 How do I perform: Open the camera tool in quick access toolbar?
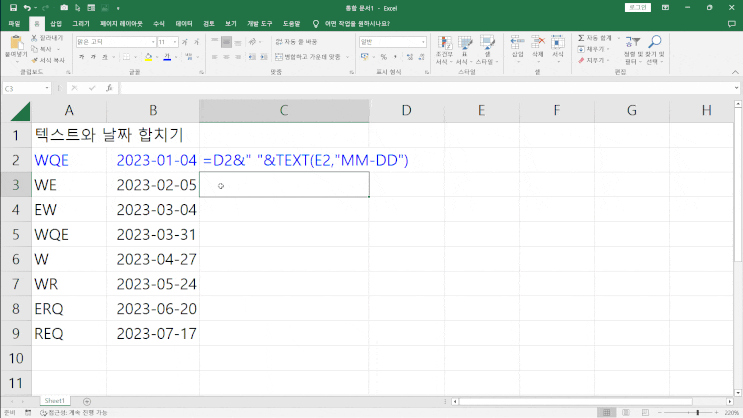[64, 8]
